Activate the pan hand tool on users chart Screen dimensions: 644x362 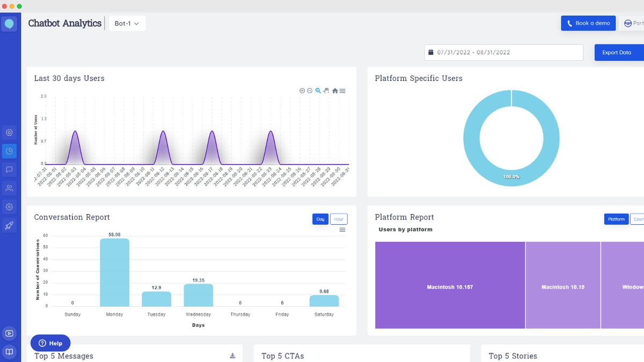coord(326,91)
